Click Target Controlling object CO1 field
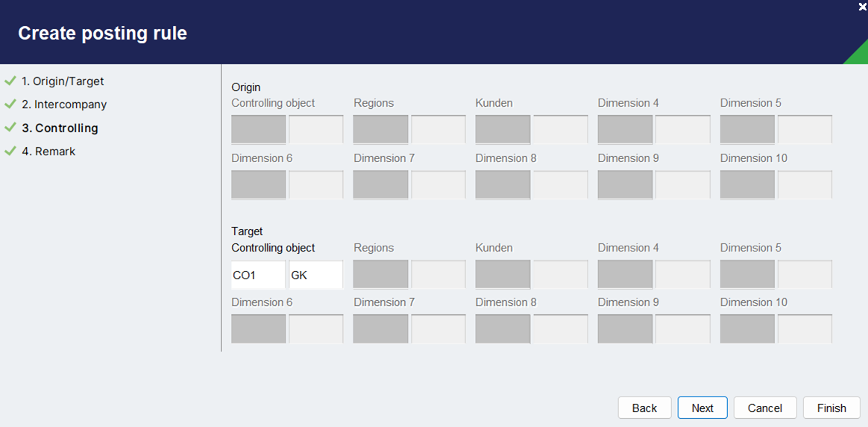The width and height of the screenshot is (868, 427). [x=258, y=275]
